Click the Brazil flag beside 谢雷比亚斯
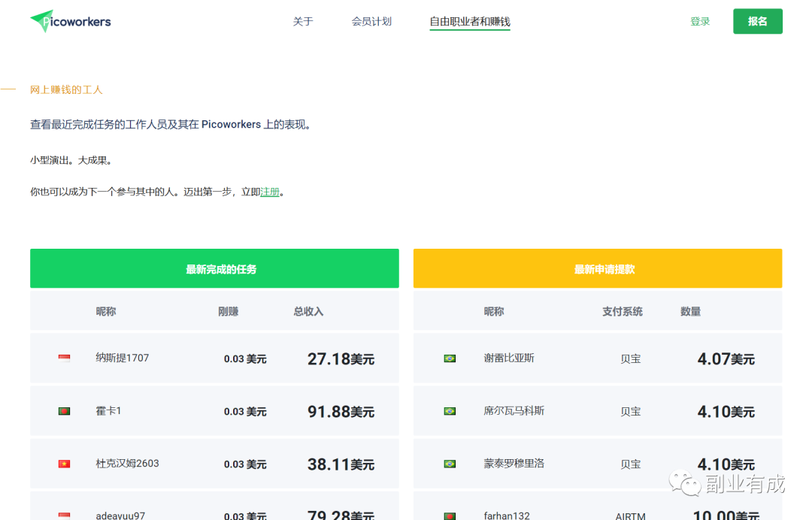The height and width of the screenshot is (520, 812). click(449, 358)
